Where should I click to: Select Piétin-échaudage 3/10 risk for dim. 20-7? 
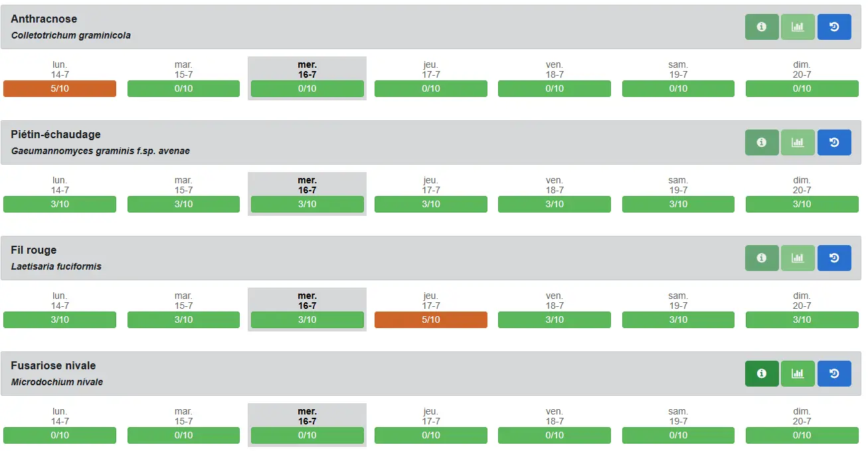click(x=802, y=205)
